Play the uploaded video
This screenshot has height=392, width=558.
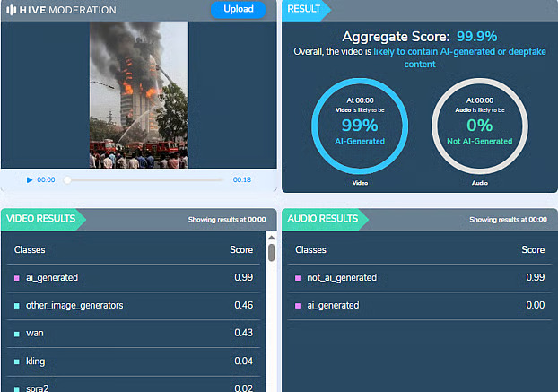pos(30,179)
